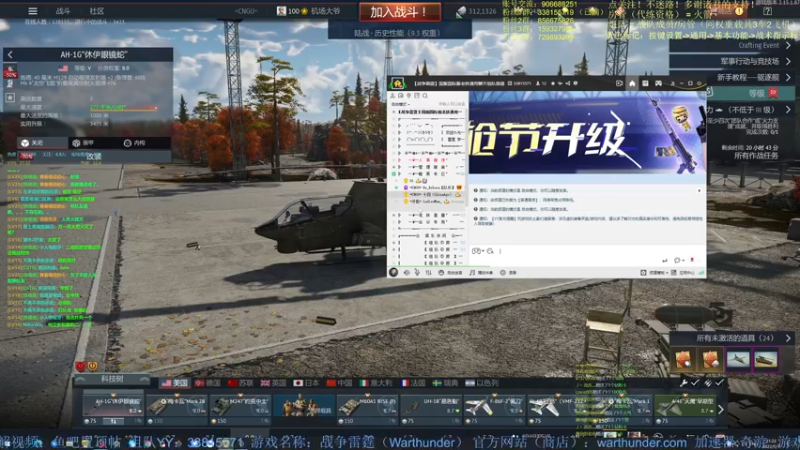
Task: Open the 科技树 research tree panel
Action: coord(112,379)
